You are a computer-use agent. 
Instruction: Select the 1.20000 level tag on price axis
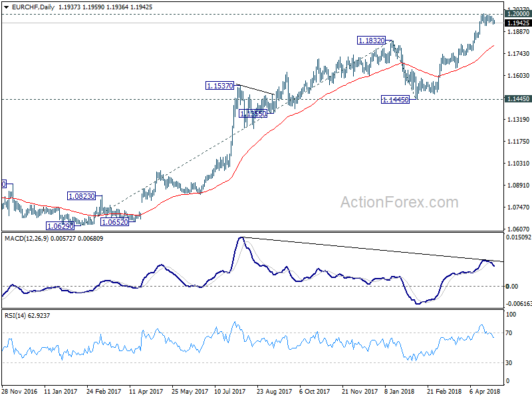click(x=518, y=14)
